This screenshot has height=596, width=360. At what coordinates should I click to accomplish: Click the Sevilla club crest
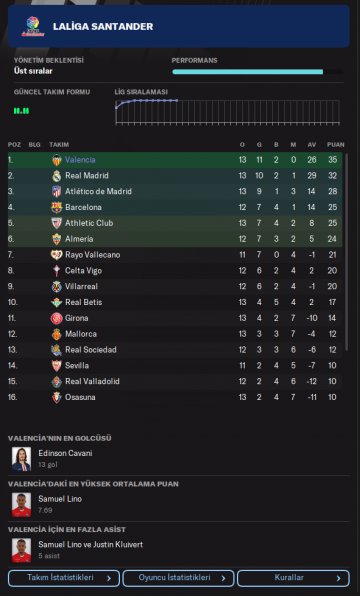(x=57, y=366)
